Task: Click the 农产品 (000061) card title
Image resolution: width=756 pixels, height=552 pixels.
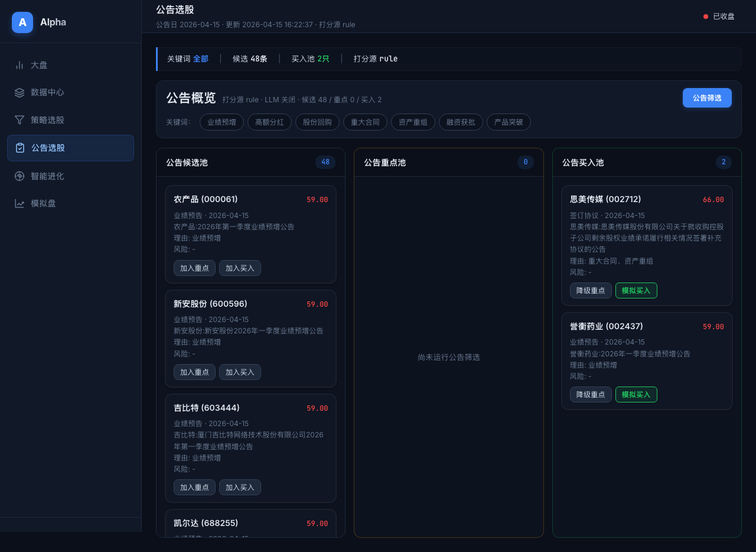Action: click(206, 199)
